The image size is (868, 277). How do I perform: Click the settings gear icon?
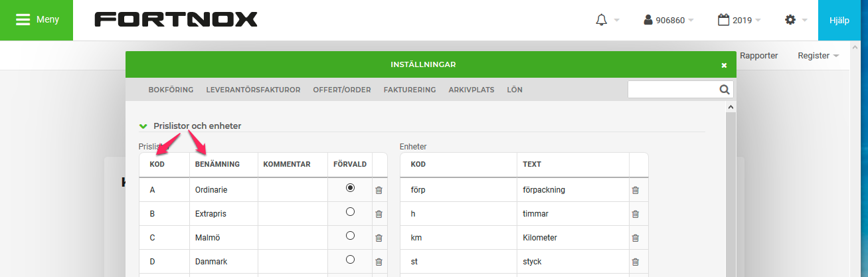[790, 20]
